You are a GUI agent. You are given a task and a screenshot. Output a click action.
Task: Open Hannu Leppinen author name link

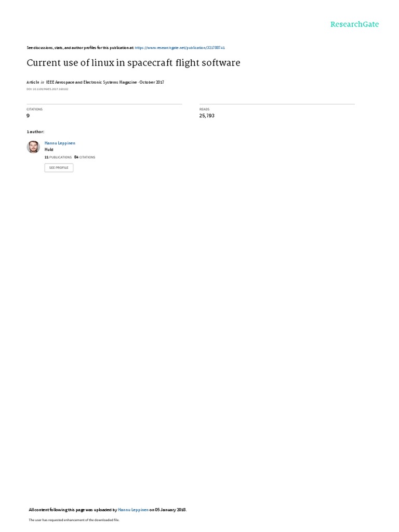pyautogui.click(x=60, y=143)
